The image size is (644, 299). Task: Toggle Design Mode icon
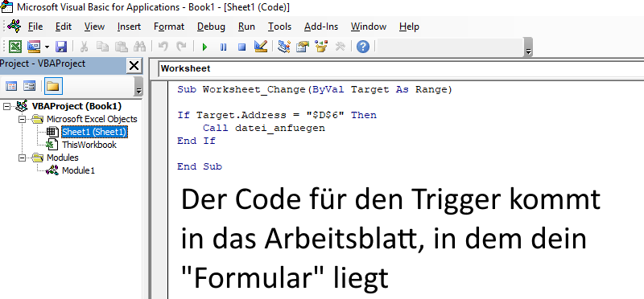click(260, 47)
